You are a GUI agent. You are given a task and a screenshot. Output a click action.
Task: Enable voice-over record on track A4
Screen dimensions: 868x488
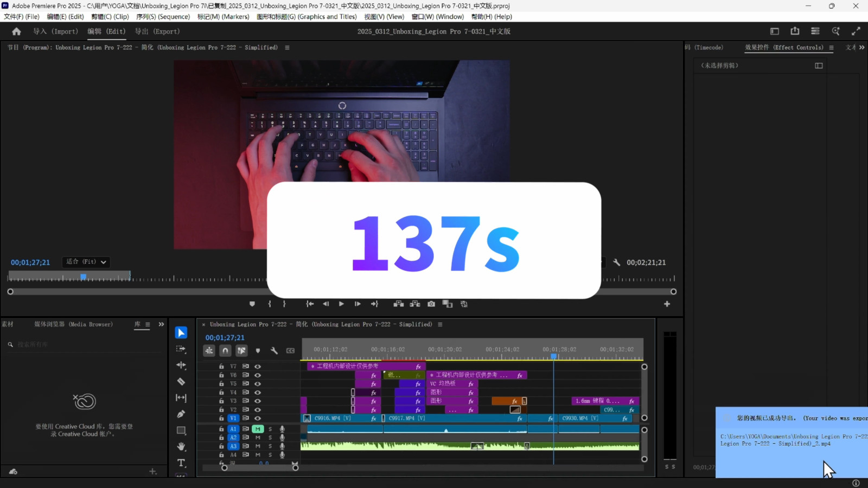click(282, 455)
